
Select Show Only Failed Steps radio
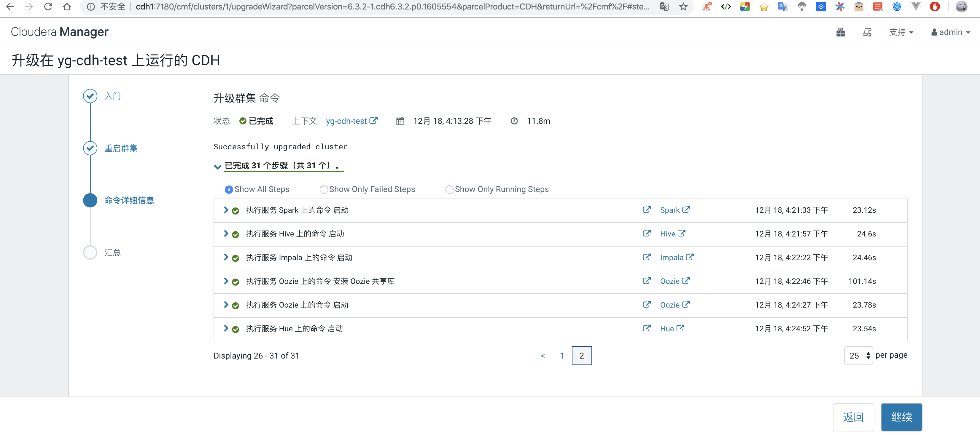click(323, 189)
